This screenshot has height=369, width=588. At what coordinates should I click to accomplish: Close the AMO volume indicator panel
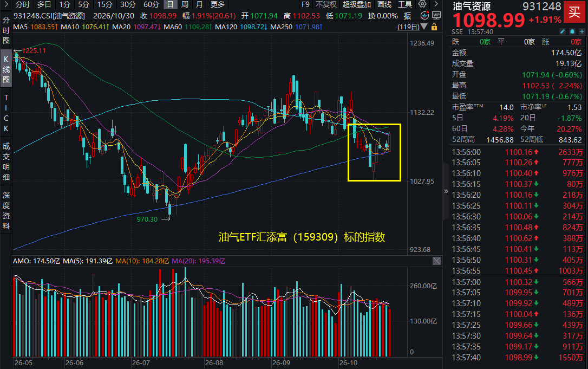tap(436, 261)
